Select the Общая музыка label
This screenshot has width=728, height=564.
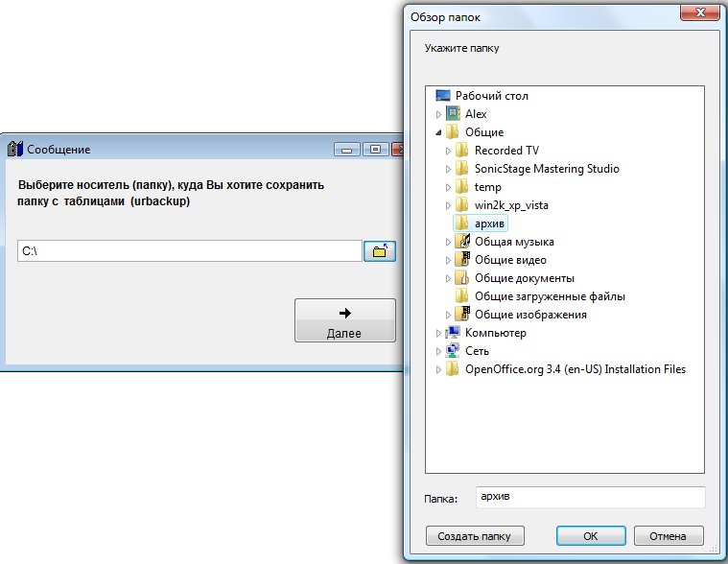[x=514, y=242]
